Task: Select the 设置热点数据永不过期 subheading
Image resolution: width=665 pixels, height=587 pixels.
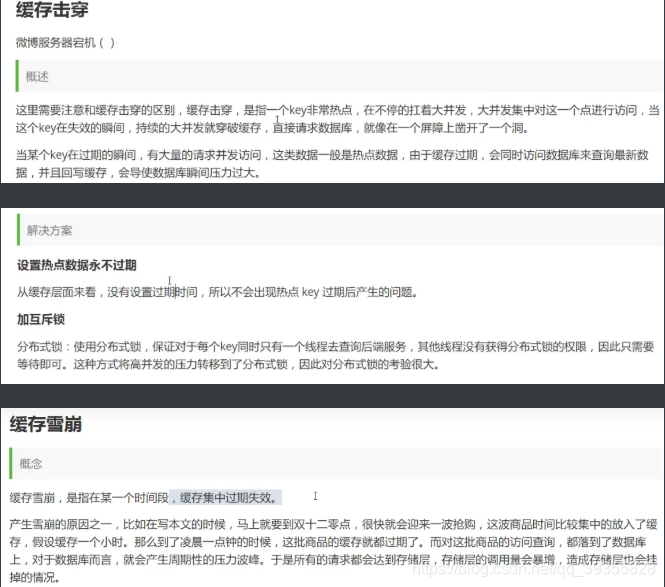Action: click(77, 266)
